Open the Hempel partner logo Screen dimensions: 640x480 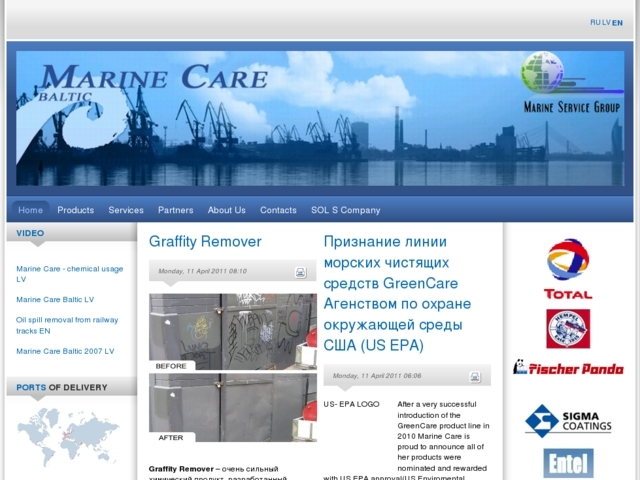(568, 329)
